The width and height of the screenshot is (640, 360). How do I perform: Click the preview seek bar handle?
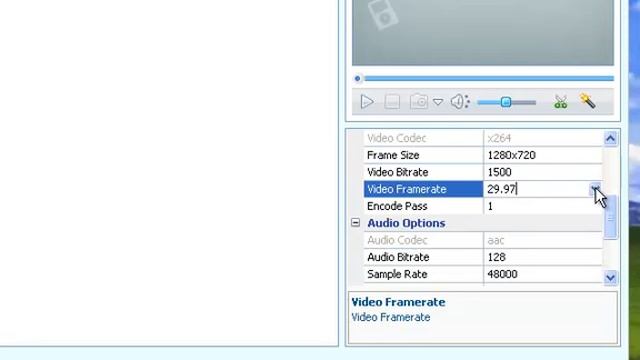[x=358, y=78]
